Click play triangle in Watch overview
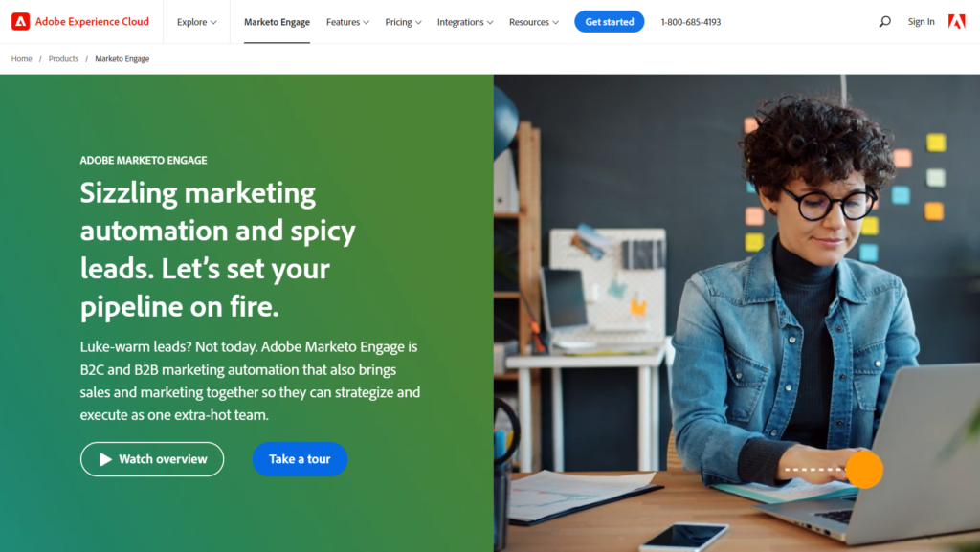Image resolution: width=980 pixels, height=552 pixels. pos(105,459)
